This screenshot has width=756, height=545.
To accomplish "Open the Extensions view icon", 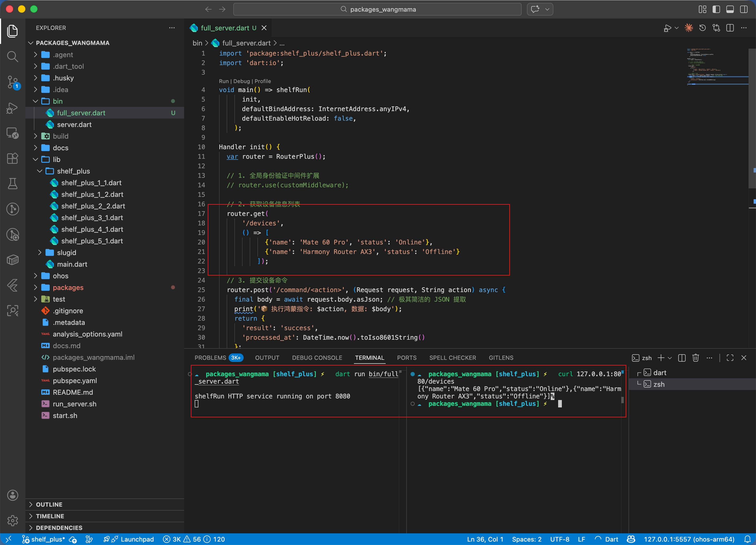I will 12,158.
